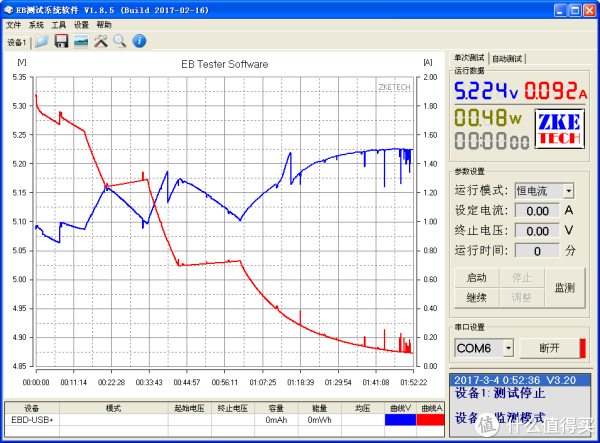Open the 文件 menu
600x443 pixels.
tap(13, 25)
